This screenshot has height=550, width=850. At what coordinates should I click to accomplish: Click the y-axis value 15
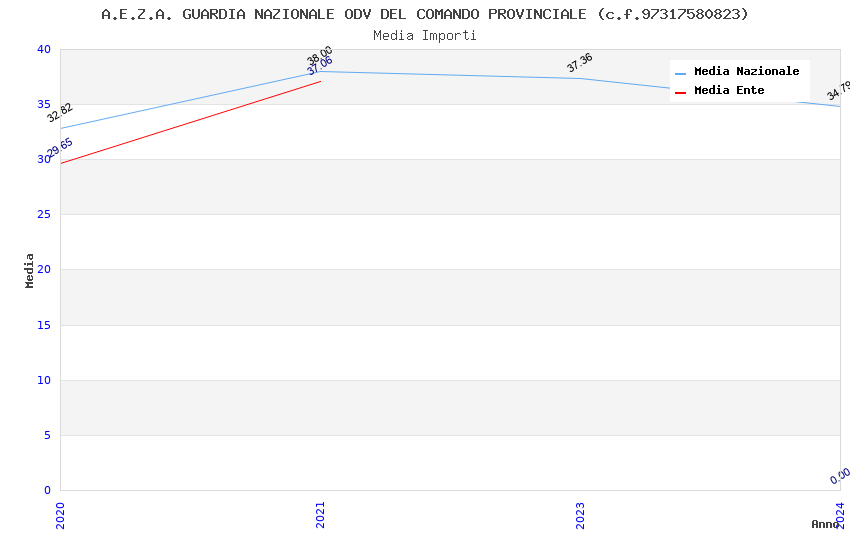click(44, 325)
